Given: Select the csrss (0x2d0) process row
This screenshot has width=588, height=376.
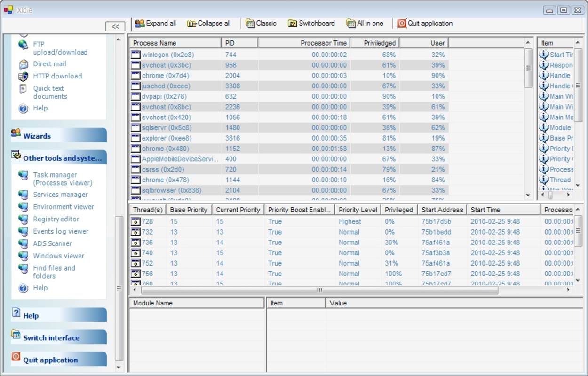Looking at the screenshot, I should (x=289, y=169).
